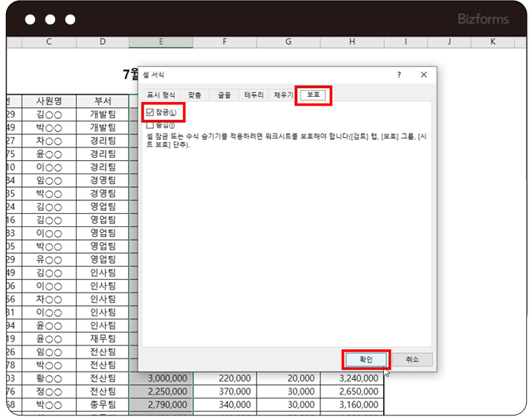
Task: Toggle the 잠금 (Locked) checkbox
Action: click(150, 112)
